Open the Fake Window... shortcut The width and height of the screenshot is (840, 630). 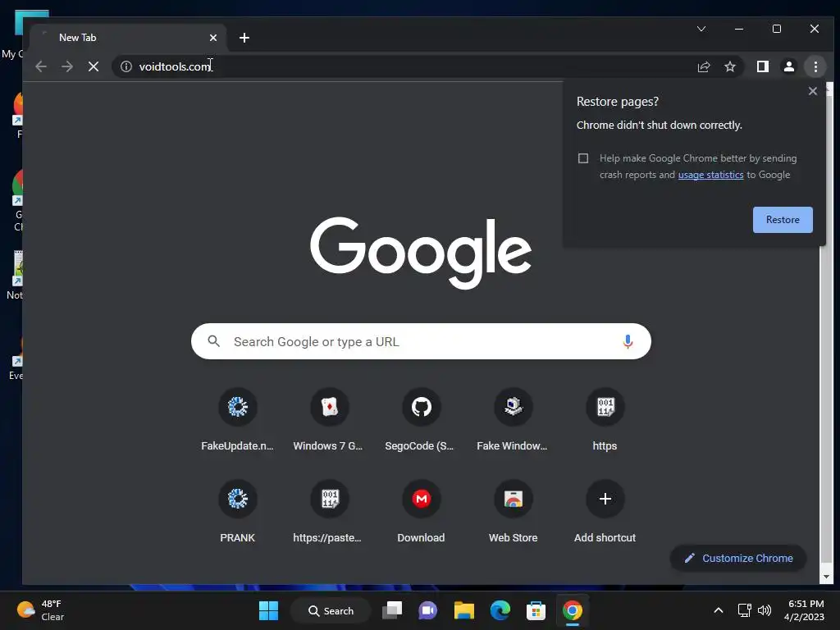[x=513, y=421]
